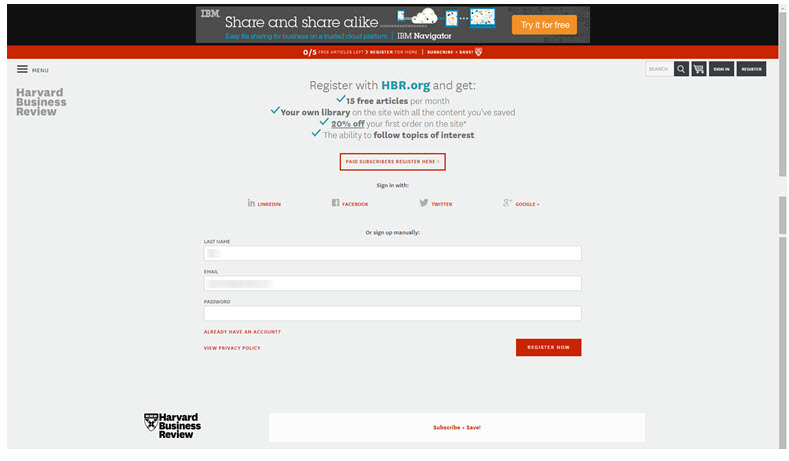The height and width of the screenshot is (461, 789).
Task: Click Paid Subscribers Register Here button
Action: (x=392, y=162)
